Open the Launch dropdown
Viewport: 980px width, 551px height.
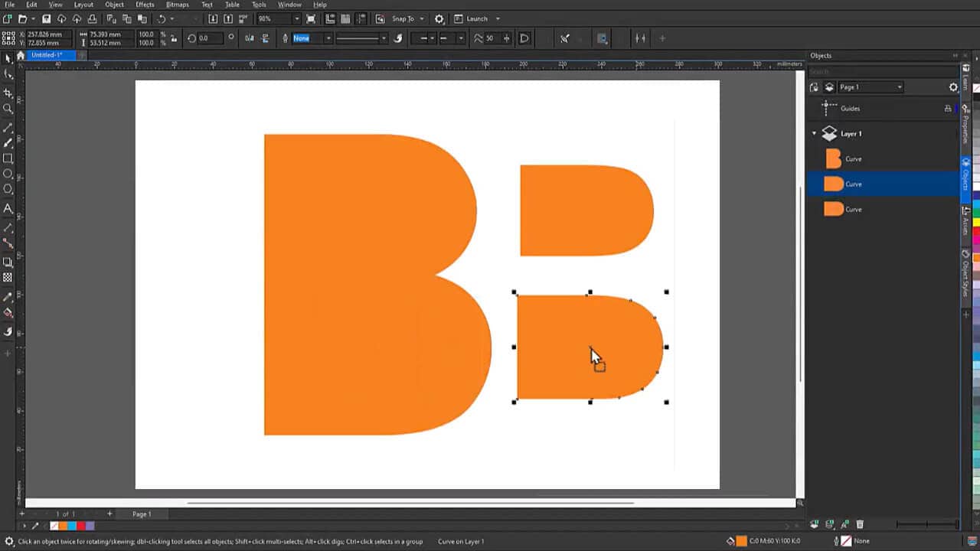(498, 18)
